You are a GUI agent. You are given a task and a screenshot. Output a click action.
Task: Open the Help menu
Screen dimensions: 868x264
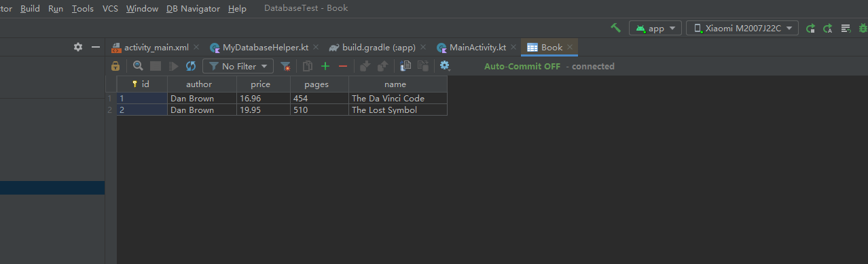pos(238,9)
